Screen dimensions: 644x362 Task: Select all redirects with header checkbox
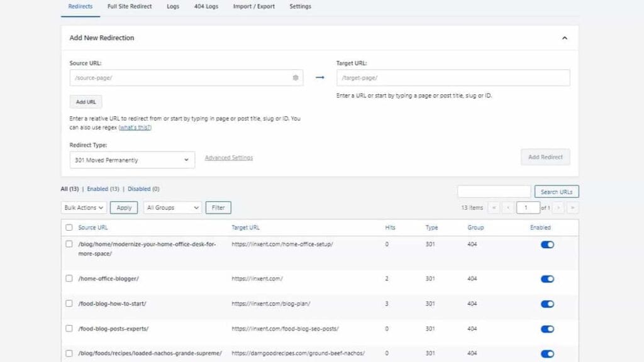[x=69, y=228]
